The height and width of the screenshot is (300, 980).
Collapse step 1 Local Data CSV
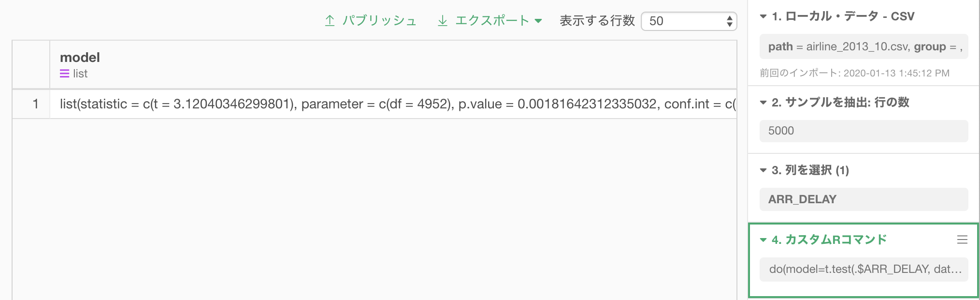tap(763, 16)
